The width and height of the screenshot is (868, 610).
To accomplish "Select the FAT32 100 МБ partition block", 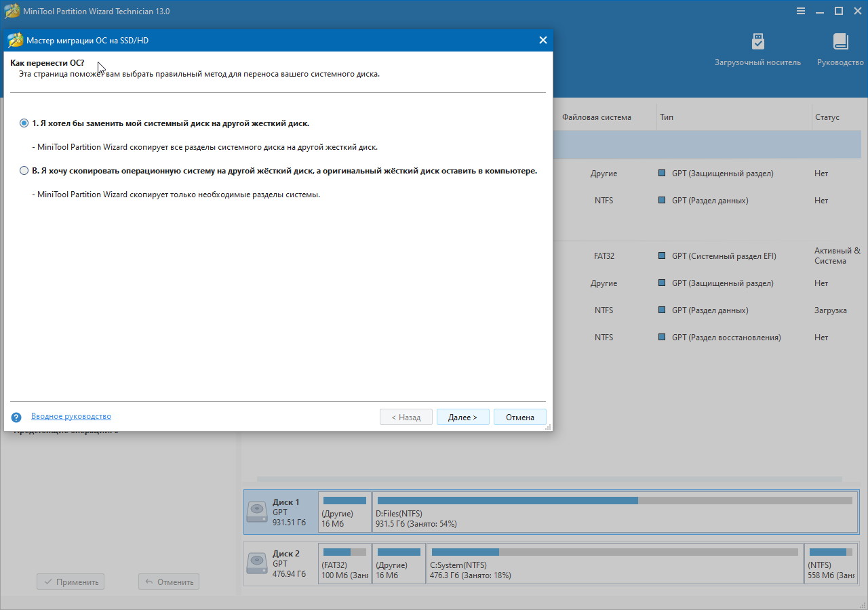I will 344,564.
